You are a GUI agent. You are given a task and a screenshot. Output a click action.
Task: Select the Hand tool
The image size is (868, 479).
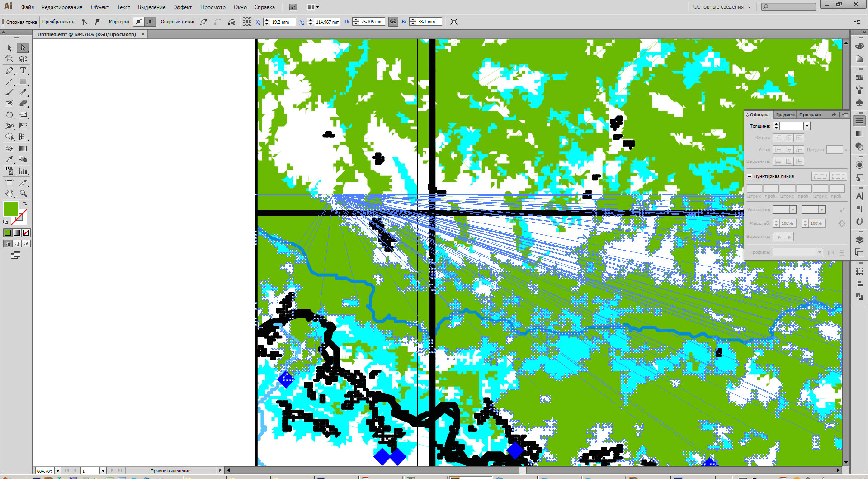point(9,194)
